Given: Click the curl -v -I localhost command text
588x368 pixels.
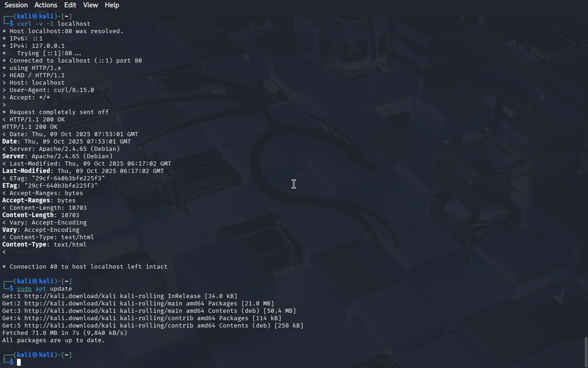Looking at the screenshot, I should pyautogui.click(x=54, y=24).
